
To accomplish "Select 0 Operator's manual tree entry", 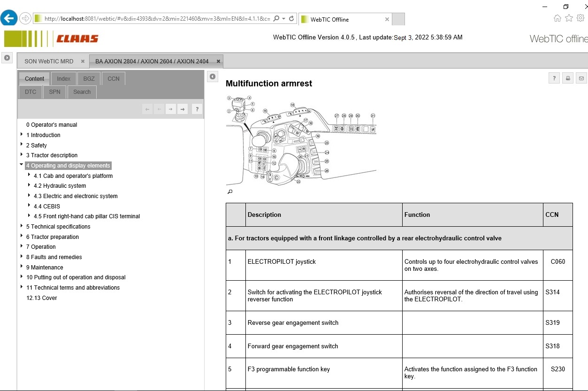I will (x=52, y=125).
